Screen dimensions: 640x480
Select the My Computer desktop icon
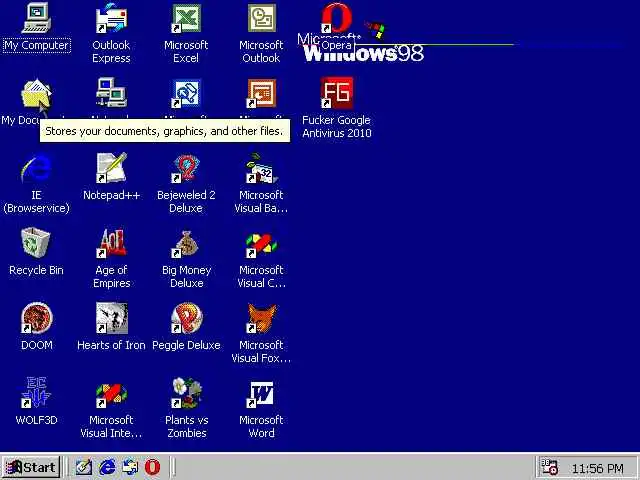[36, 19]
